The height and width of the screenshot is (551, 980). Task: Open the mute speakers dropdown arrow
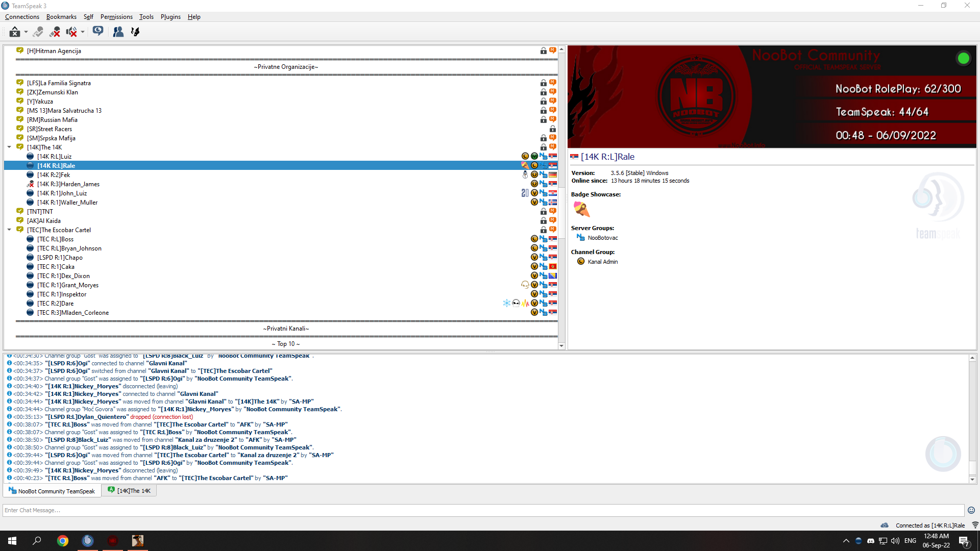[x=82, y=32]
